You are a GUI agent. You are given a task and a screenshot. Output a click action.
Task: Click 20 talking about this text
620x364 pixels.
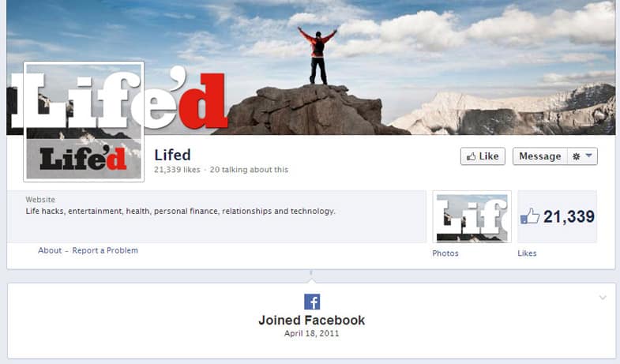[249, 170]
